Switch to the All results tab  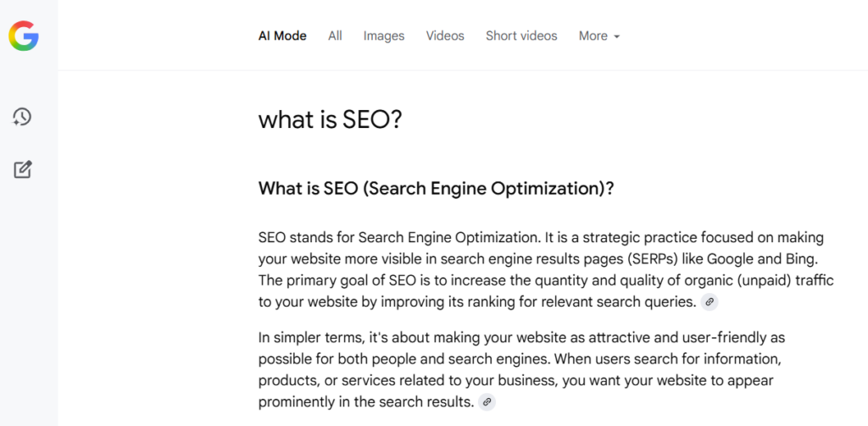tap(335, 36)
